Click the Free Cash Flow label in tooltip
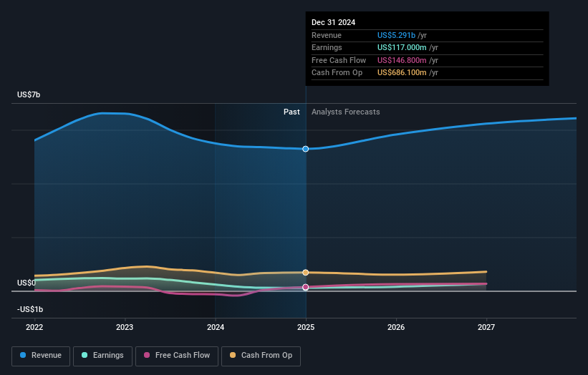Screen dimensions: 588x375 click(x=339, y=60)
